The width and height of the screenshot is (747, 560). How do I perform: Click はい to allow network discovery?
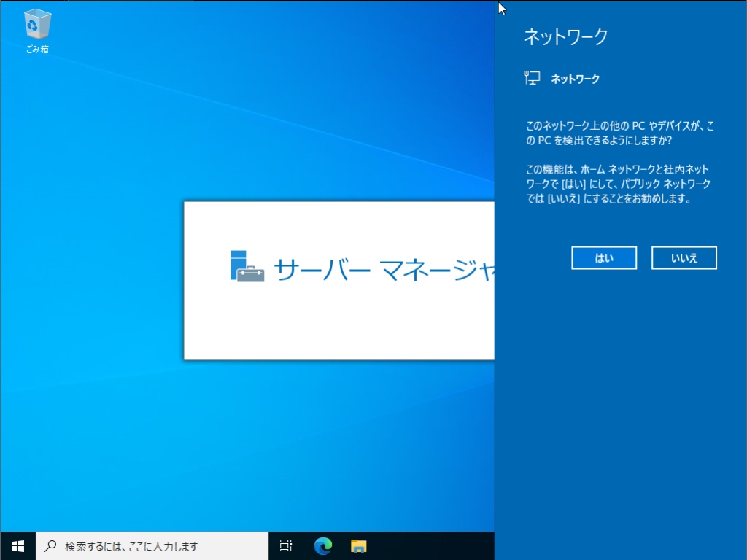click(603, 258)
